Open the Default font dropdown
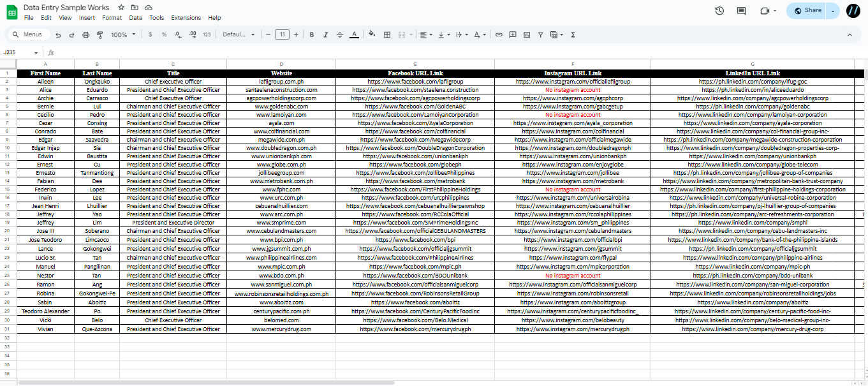Viewport: 868px width, 386px height. click(x=239, y=34)
